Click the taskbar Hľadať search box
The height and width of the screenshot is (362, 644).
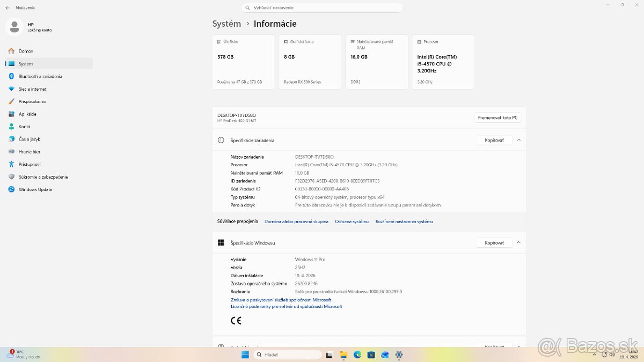point(287,354)
